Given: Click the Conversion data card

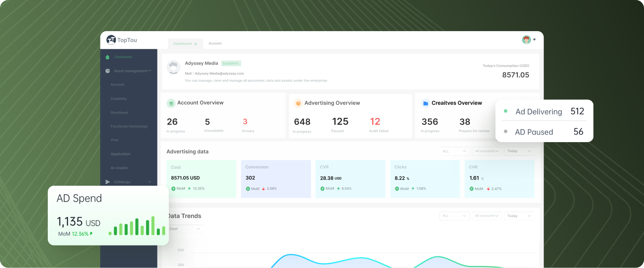Looking at the screenshot, I should point(276,179).
